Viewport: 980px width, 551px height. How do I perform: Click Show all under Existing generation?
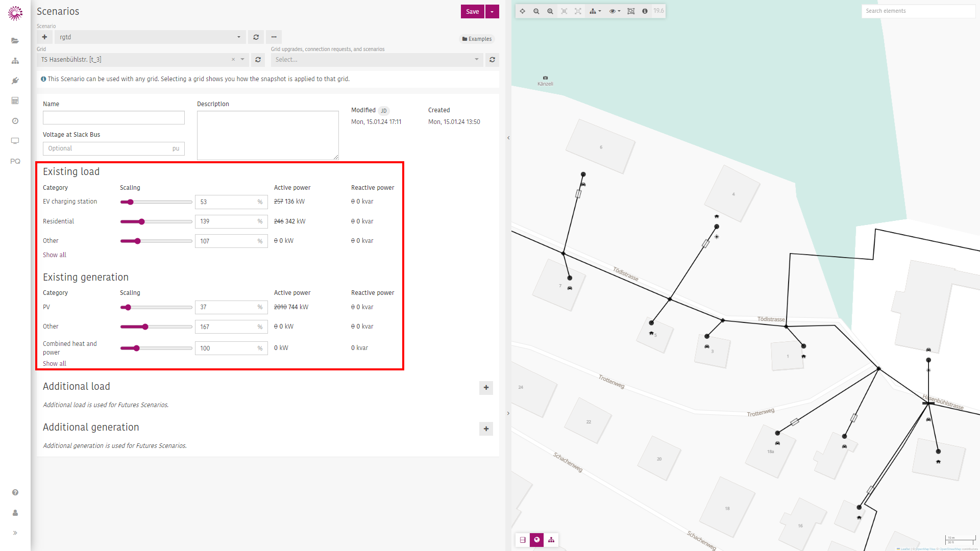pyautogui.click(x=55, y=364)
